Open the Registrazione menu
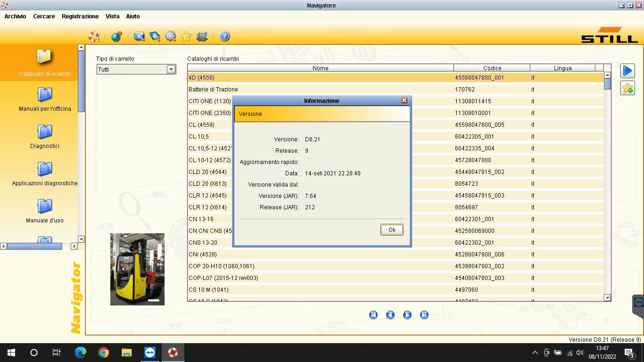The width and height of the screenshot is (644, 362). coord(80,16)
